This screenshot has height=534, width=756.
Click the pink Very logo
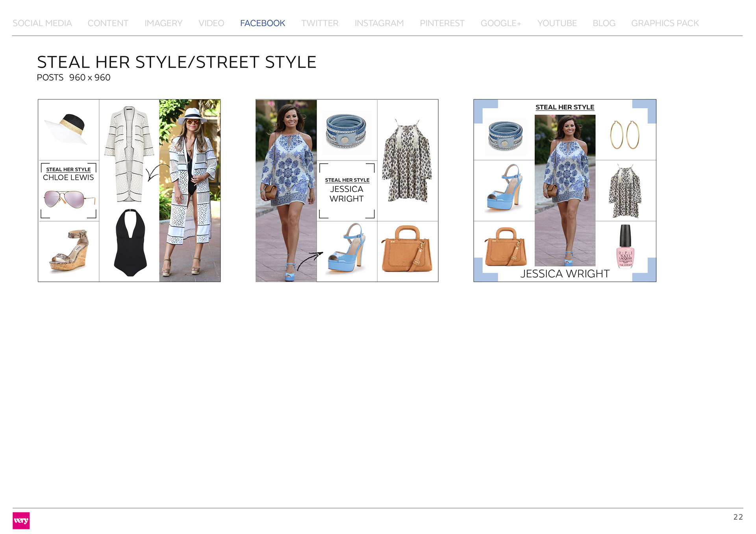pyautogui.click(x=21, y=520)
